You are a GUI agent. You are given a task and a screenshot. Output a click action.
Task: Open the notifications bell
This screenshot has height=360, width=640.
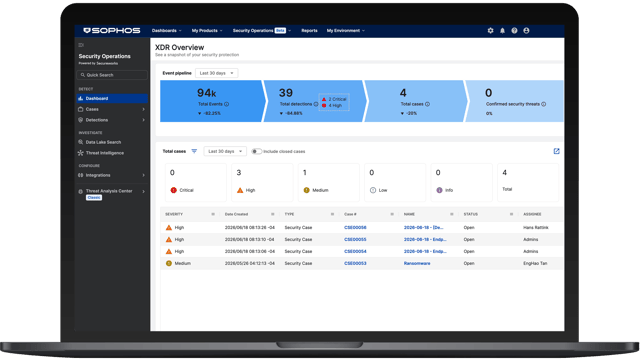pyautogui.click(x=502, y=31)
